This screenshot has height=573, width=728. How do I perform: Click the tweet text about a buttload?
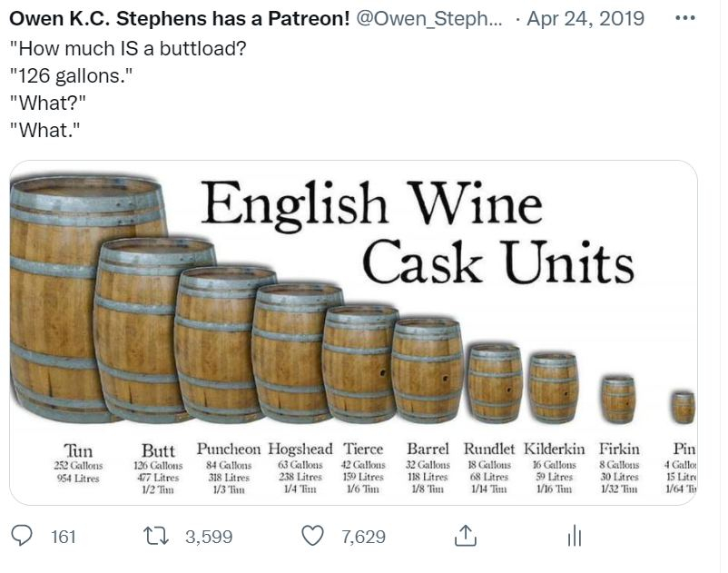pos(127,50)
